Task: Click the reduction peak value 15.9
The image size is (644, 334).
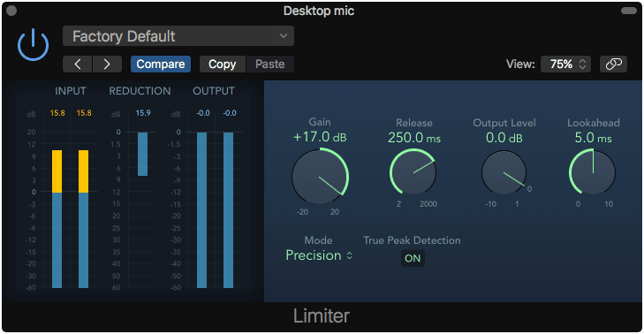Action: coord(143,113)
